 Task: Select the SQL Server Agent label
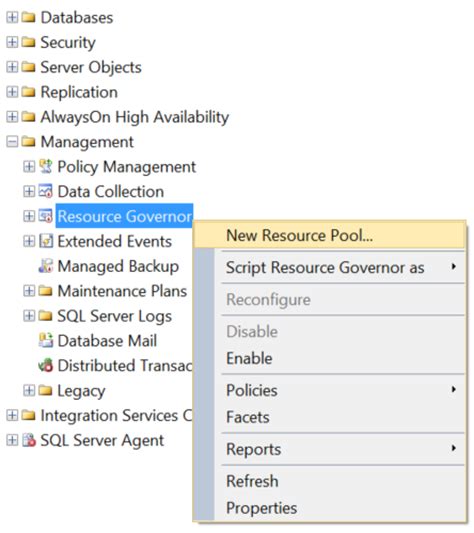[x=102, y=441]
